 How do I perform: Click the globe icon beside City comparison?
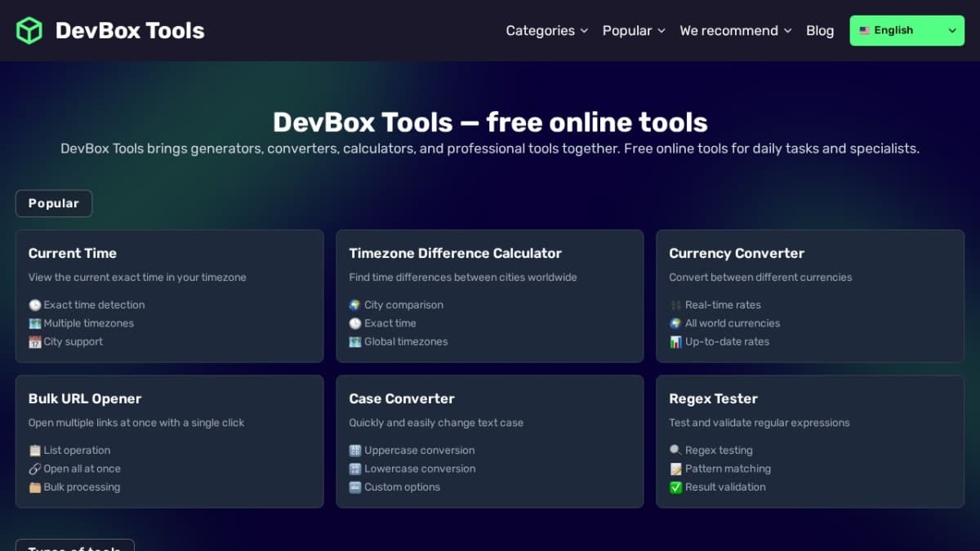click(x=354, y=304)
